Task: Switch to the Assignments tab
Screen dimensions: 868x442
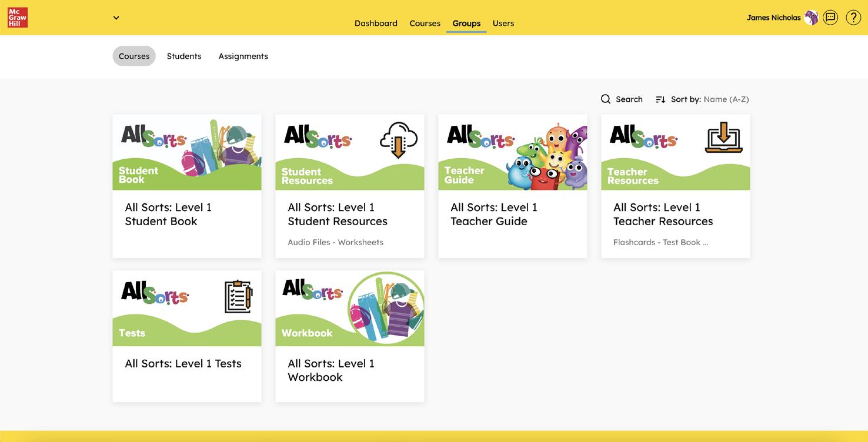Action: click(x=243, y=56)
